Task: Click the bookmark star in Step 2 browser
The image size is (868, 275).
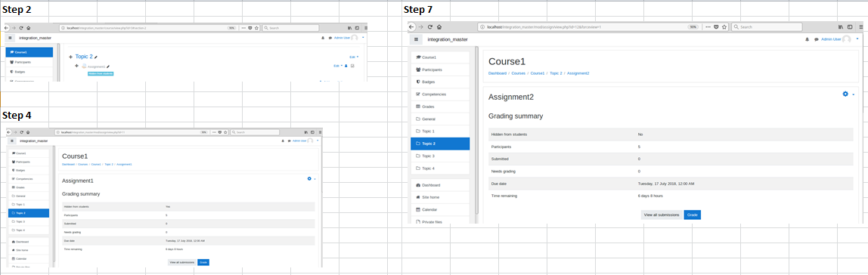Action: [257, 28]
